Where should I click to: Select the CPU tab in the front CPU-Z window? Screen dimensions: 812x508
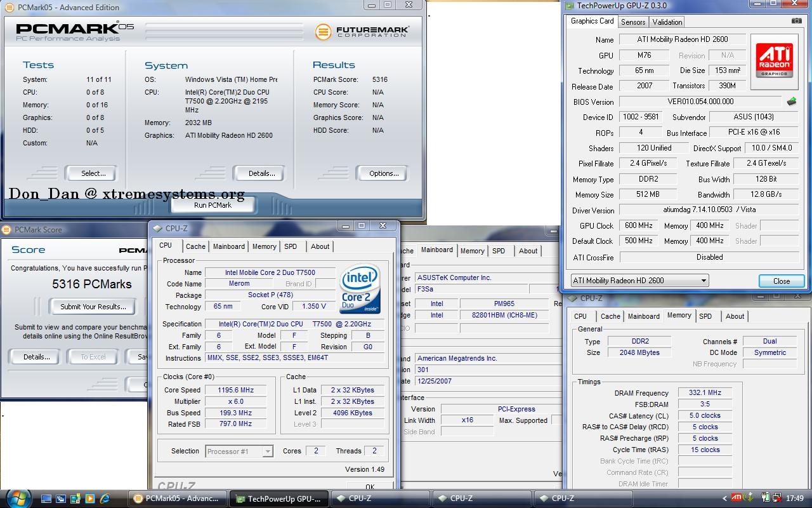[166, 246]
